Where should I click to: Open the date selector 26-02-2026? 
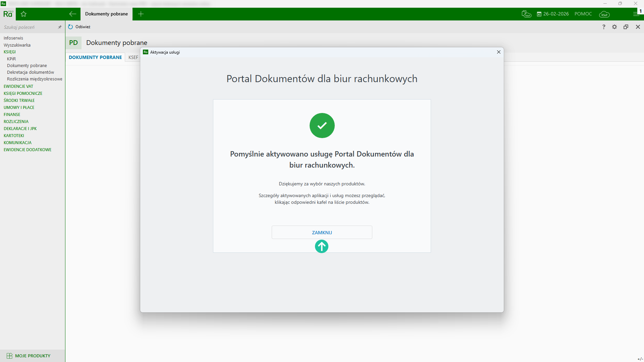[553, 14]
